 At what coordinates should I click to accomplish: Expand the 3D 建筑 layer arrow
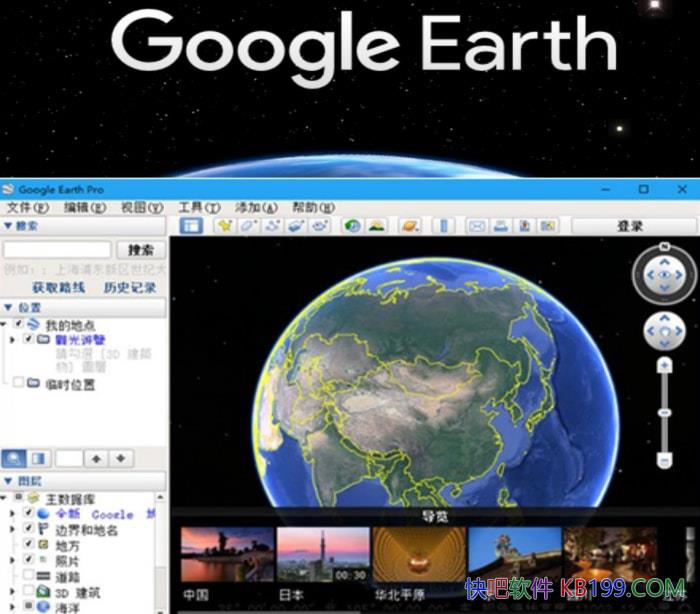[12, 591]
